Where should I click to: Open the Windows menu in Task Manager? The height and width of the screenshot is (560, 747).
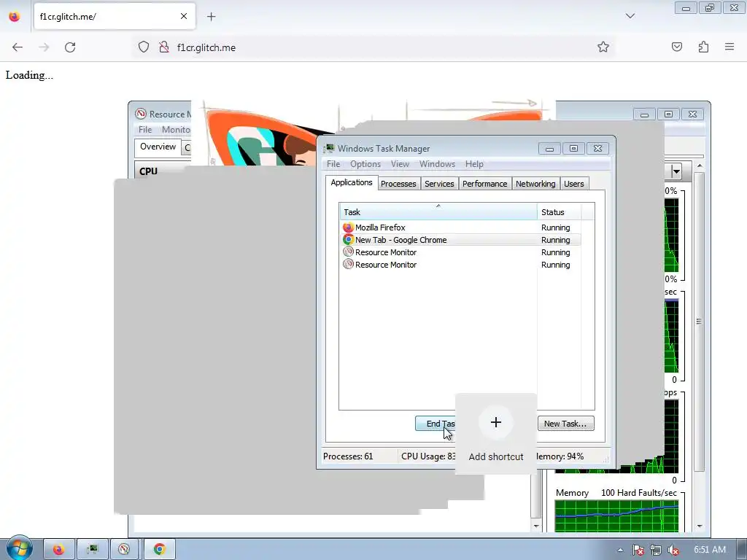[438, 164]
